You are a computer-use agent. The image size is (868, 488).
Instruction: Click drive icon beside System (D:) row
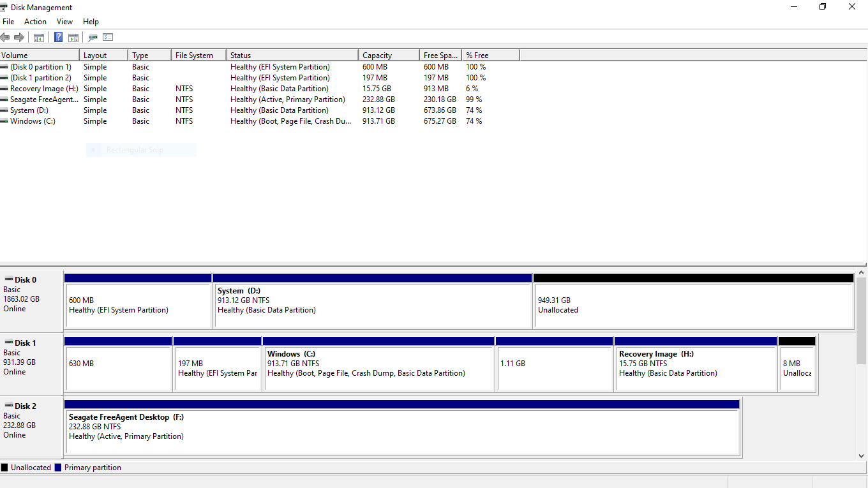pos(4,110)
